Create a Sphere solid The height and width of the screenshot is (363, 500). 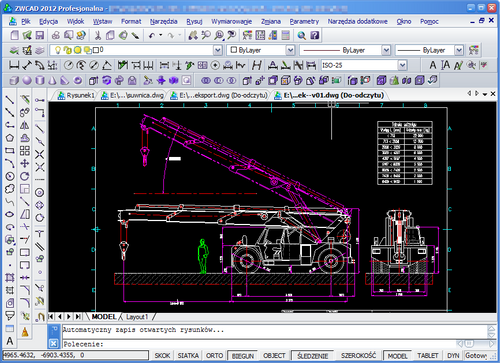[27, 80]
